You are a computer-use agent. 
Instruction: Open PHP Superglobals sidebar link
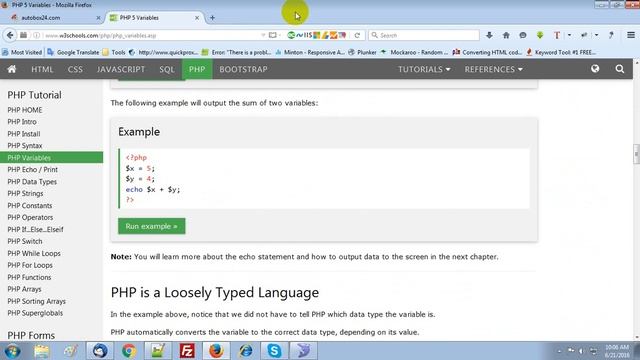pyautogui.click(x=35, y=313)
